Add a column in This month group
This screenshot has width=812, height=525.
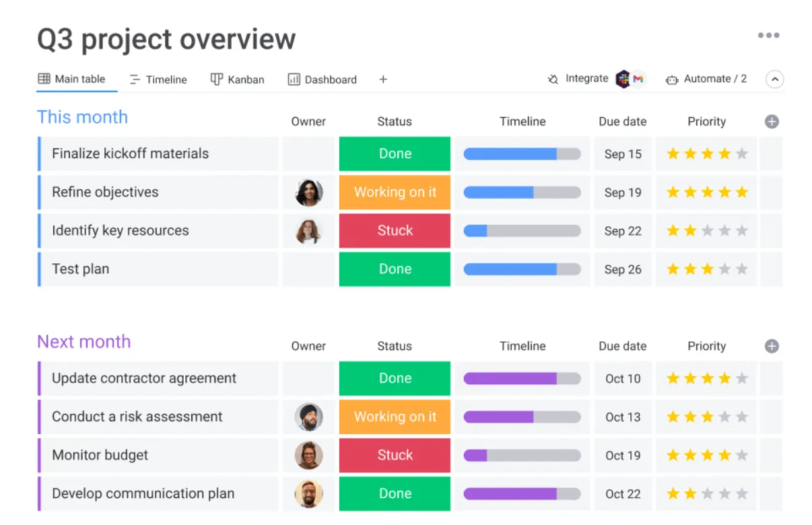coord(772,122)
